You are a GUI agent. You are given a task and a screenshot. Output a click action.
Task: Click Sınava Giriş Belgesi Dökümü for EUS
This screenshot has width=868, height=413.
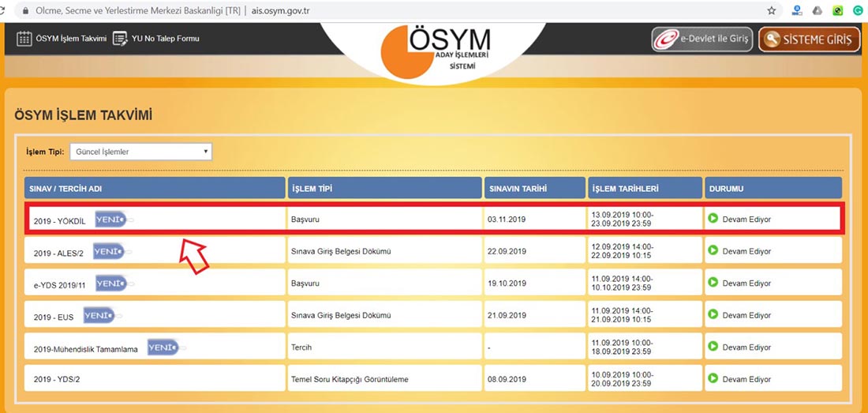tap(341, 316)
